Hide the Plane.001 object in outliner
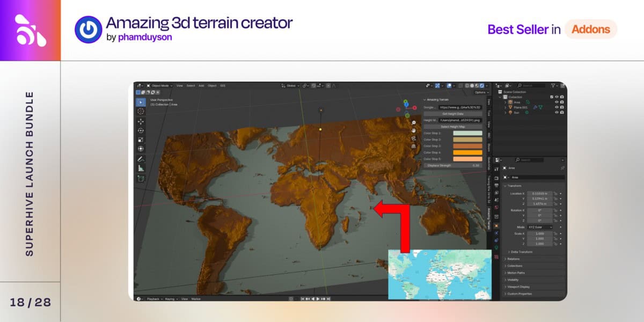 pos(557,107)
